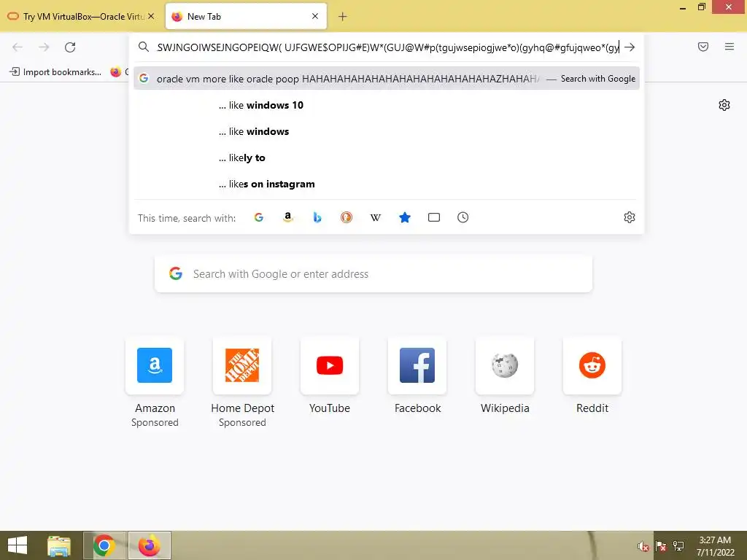The height and width of the screenshot is (560, 747).
Task: Choose the '... like windows 10' suggestion
Action: pos(387,105)
